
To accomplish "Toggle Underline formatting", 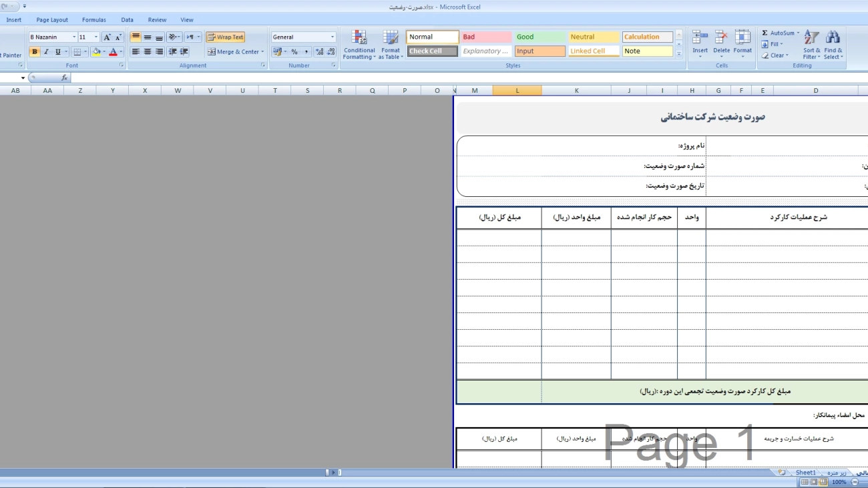I will click(x=57, y=51).
